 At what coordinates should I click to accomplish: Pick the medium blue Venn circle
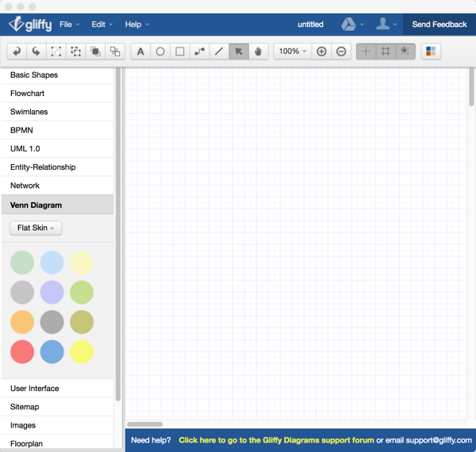tap(52, 351)
